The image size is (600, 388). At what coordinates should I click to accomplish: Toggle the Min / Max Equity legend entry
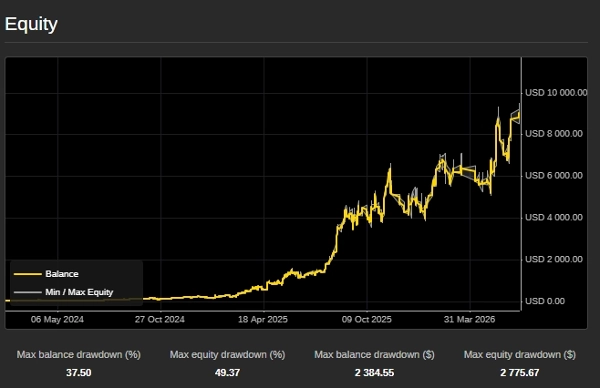[64, 292]
